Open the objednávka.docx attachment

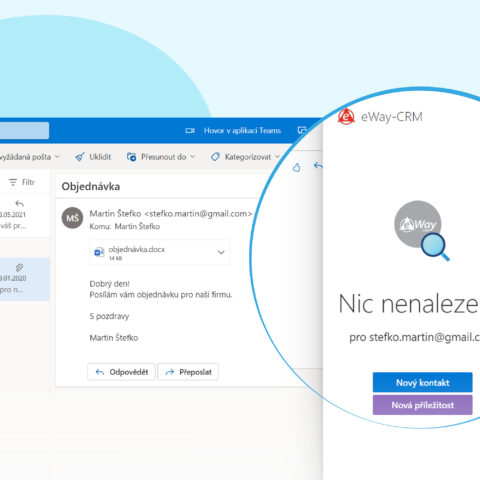[x=160, y=253]
